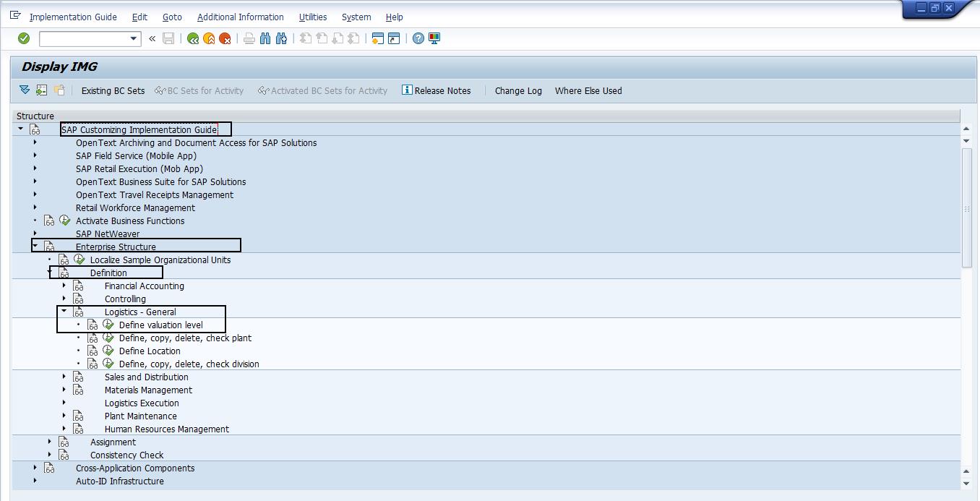The image size is (980, 501).
Task: Open the Goto menu
Action: click(x=172, y=17)
